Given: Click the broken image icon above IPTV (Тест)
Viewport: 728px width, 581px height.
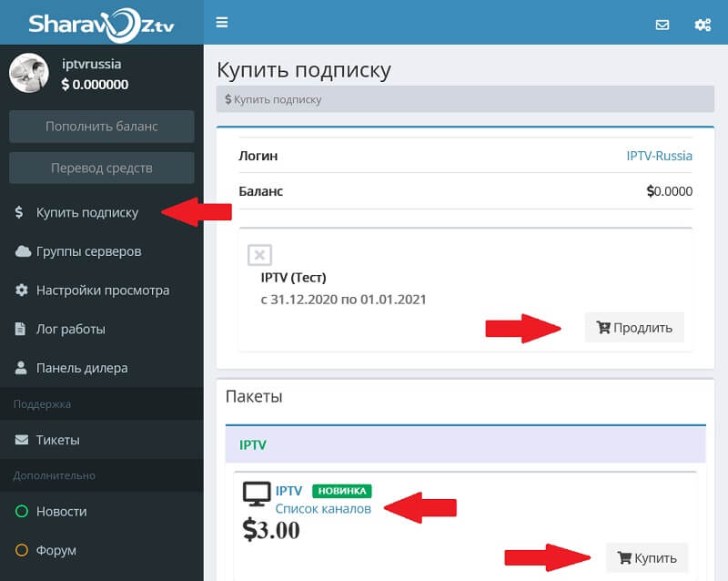Looking at the screenshot, I should click(259, 255).
